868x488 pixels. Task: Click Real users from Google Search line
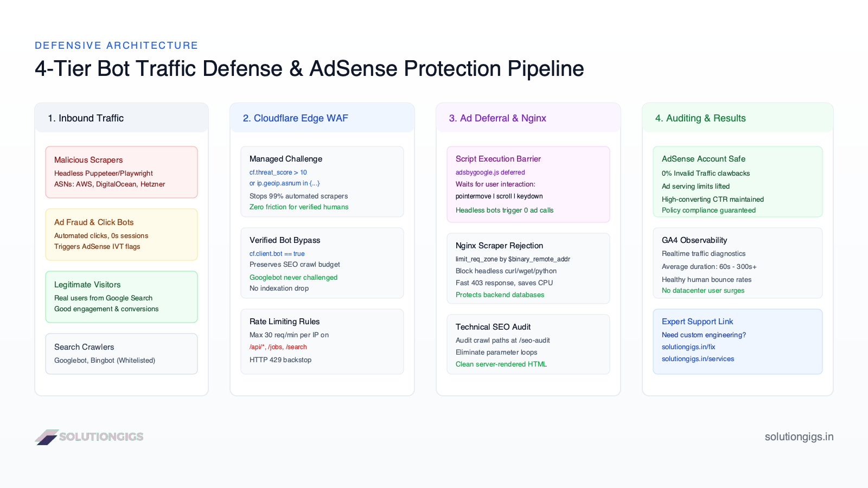103,298
